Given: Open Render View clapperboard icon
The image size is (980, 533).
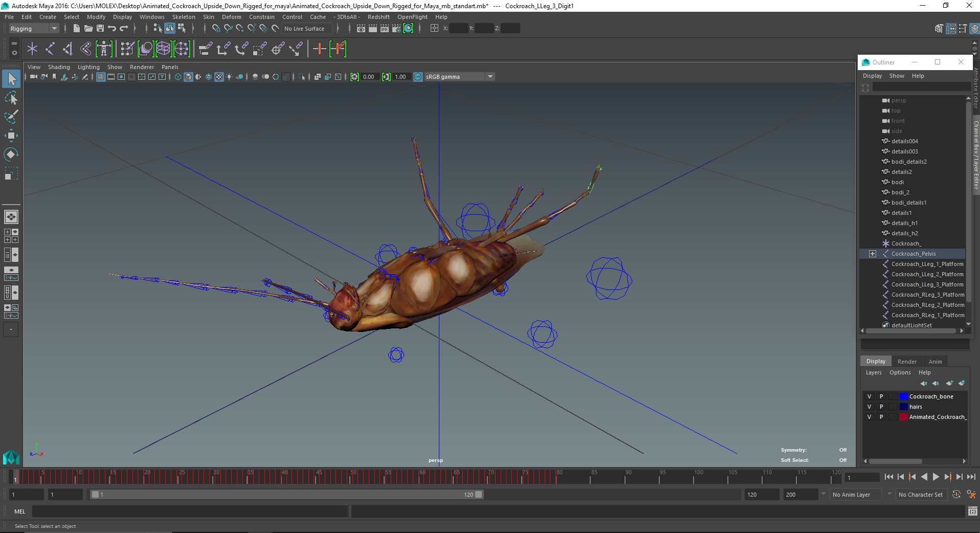Looking at the screenshot, I should (x=361, y=28).
